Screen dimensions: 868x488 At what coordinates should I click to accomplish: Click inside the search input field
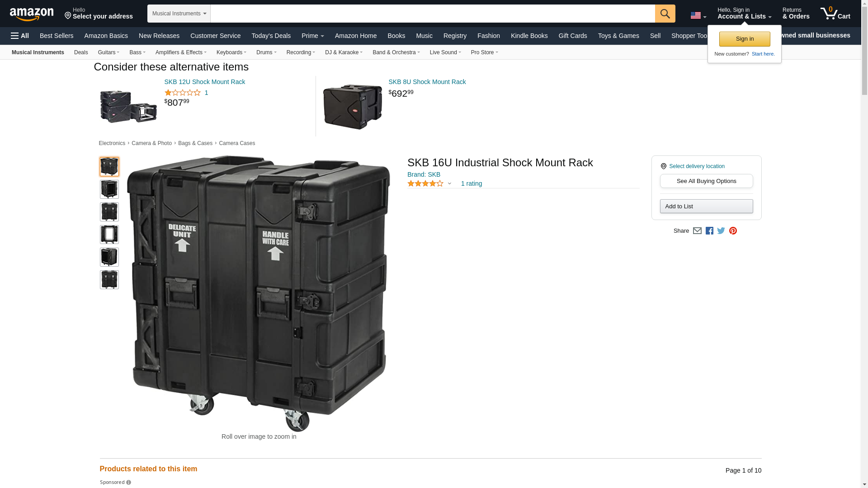point(433,14)
